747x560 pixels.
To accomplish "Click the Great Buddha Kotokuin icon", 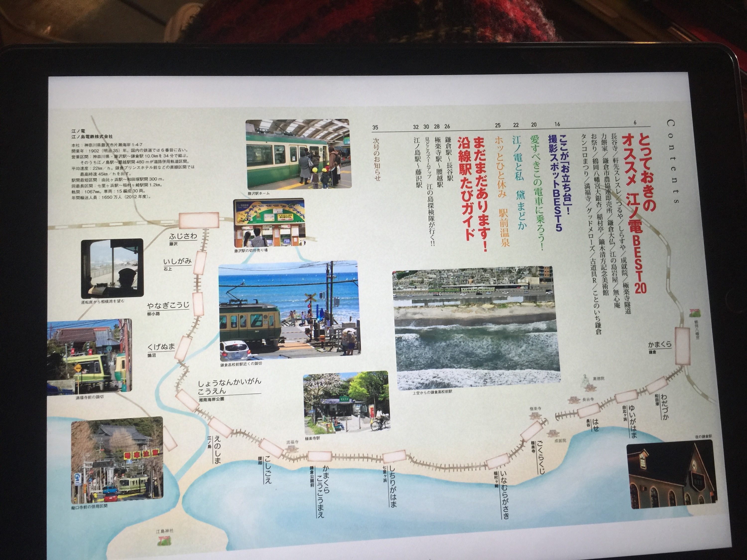I will [587, 383].
